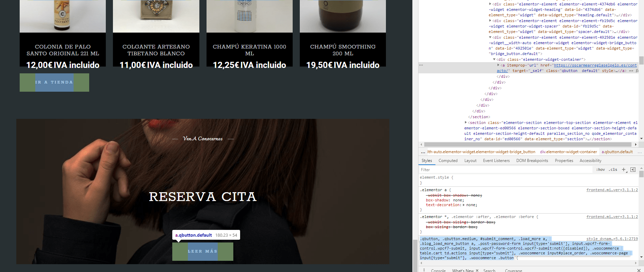Select the Search drawer tab
Viewport: 644px width, 272px height.
coord(489,270)
